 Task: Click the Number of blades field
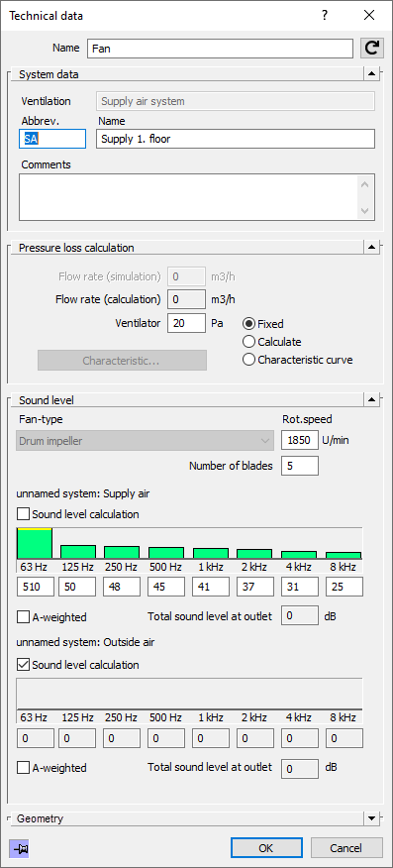point(300,466)
